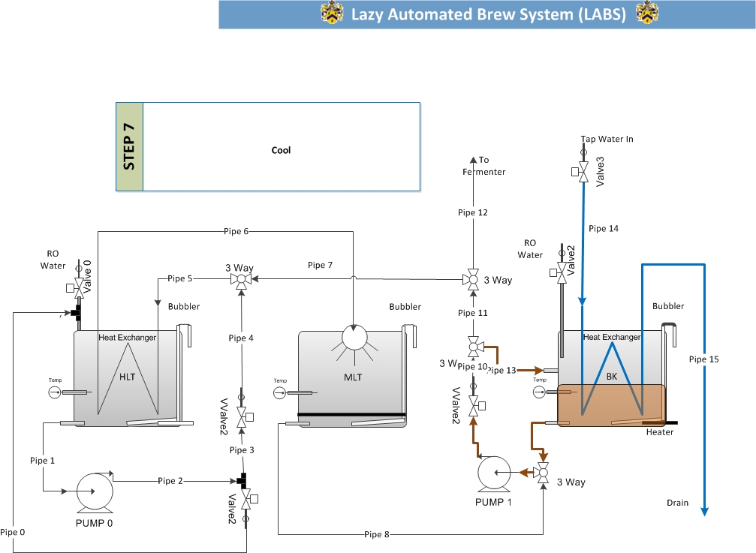Click the PUMP 1 symbol
Viewport: 756px width, 553px height.
(494, 473)
